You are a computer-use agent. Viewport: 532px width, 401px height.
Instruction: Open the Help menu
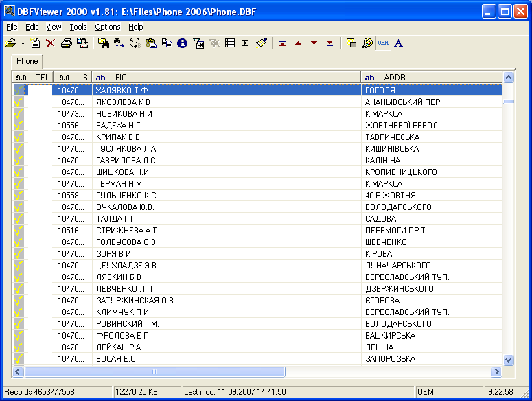click(x=136, y=27)
